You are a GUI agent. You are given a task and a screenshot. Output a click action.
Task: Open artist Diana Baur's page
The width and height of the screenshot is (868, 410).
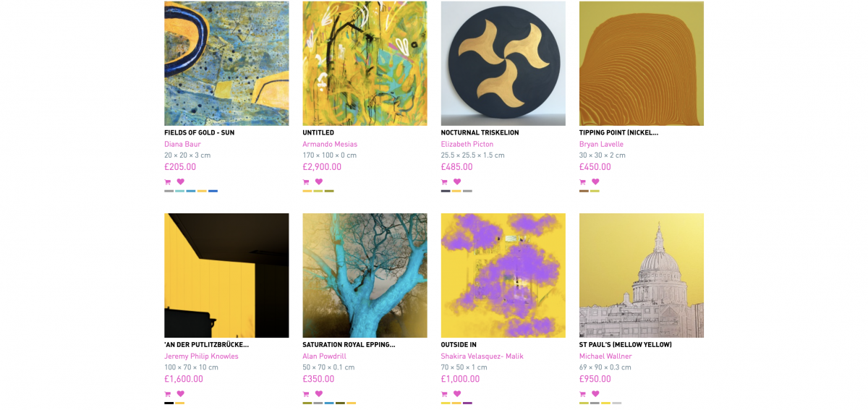coord(182,144)
